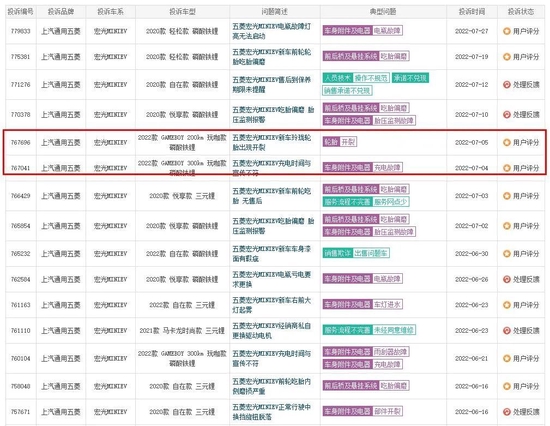Click the 出售问题车 tag in row 765232
The width and height of the screenshot is (550, 426).
click(x=371, y=253)
